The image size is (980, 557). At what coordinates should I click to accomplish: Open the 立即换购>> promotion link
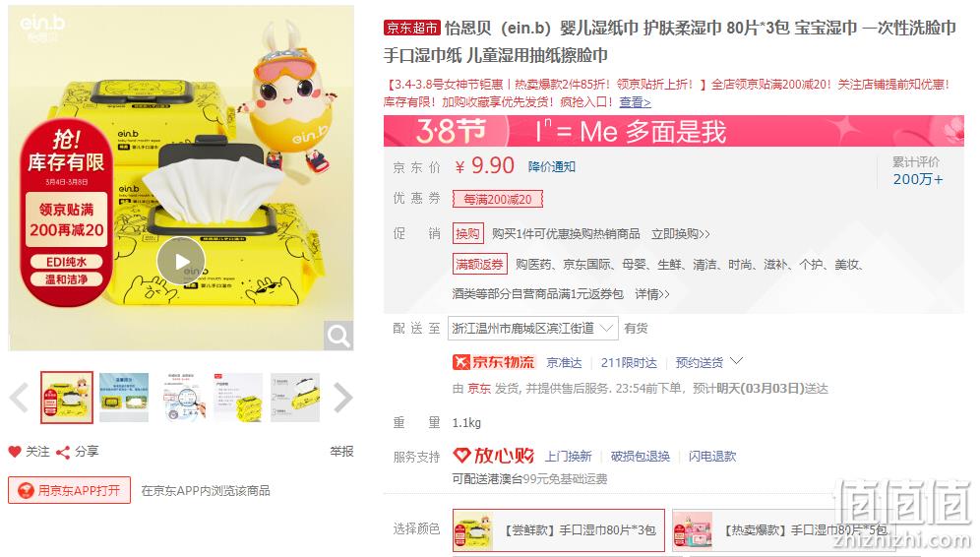681,234
